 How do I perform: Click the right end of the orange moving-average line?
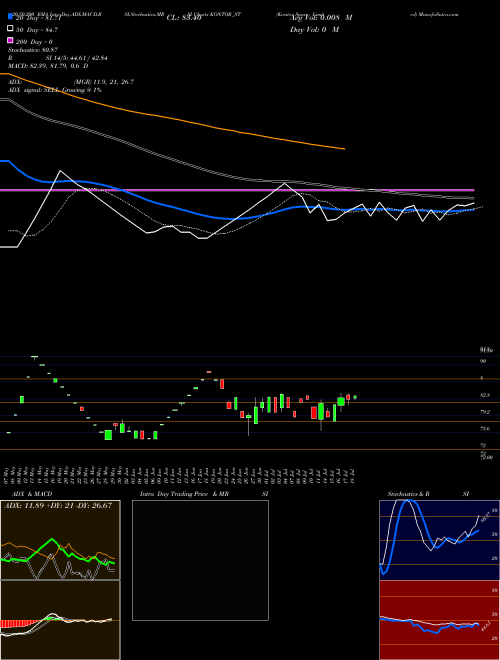point(344,149)
